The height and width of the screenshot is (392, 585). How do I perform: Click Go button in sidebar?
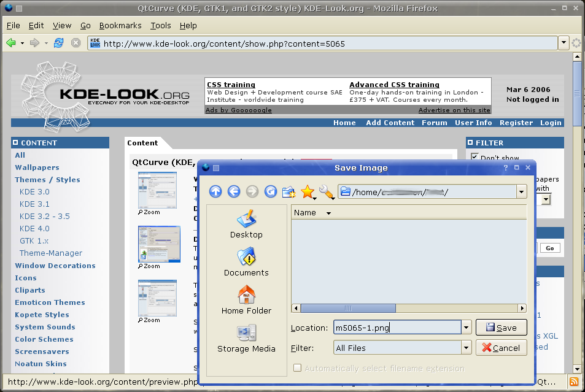[x=550, y=248]
